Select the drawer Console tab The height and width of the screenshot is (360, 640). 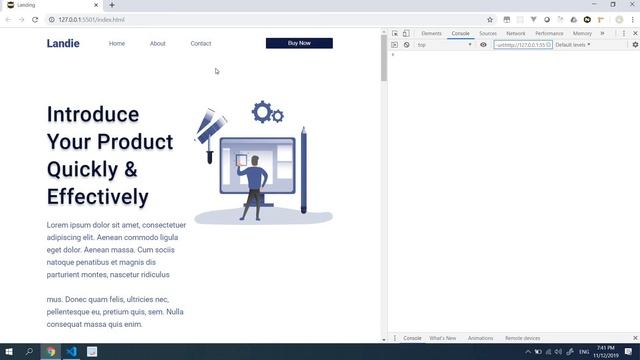click(412, 338)
